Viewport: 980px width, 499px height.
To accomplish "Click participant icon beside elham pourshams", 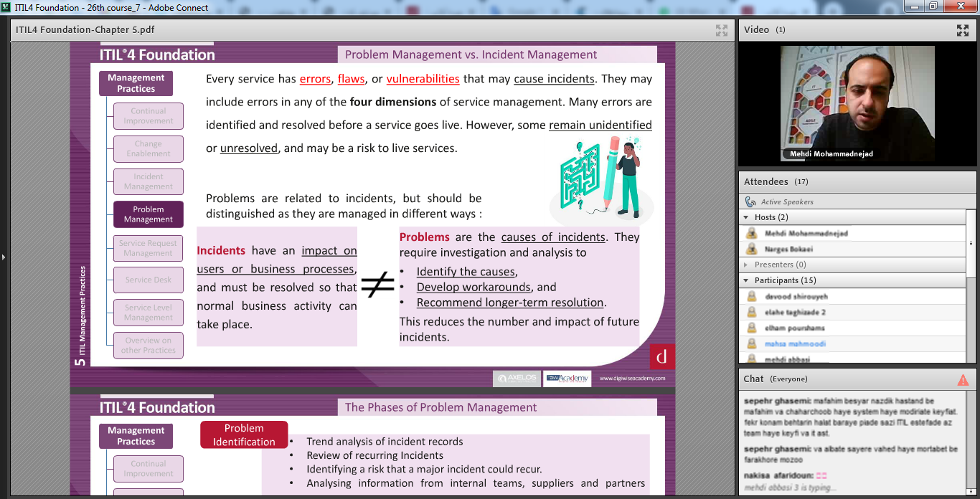I will [x=752, y=328].
